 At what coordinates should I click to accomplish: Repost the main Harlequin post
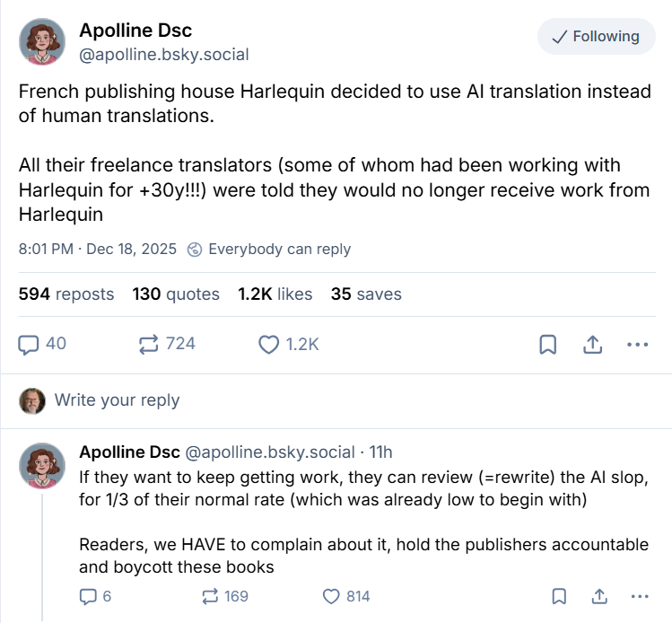148,344
